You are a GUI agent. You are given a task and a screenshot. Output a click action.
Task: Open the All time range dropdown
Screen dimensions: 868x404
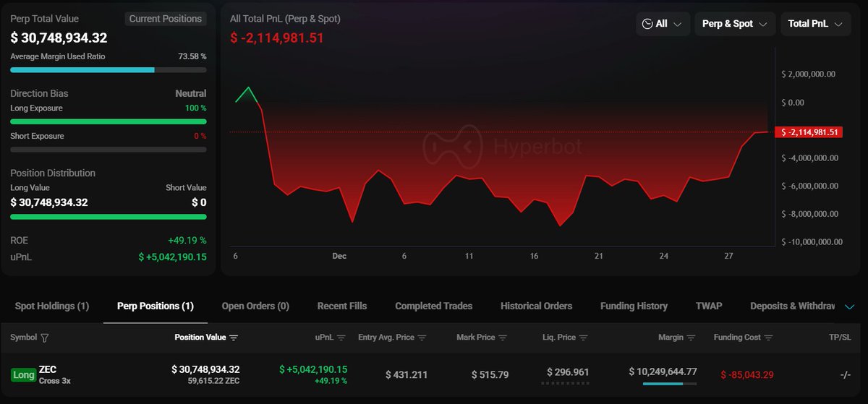coord(661,24)
